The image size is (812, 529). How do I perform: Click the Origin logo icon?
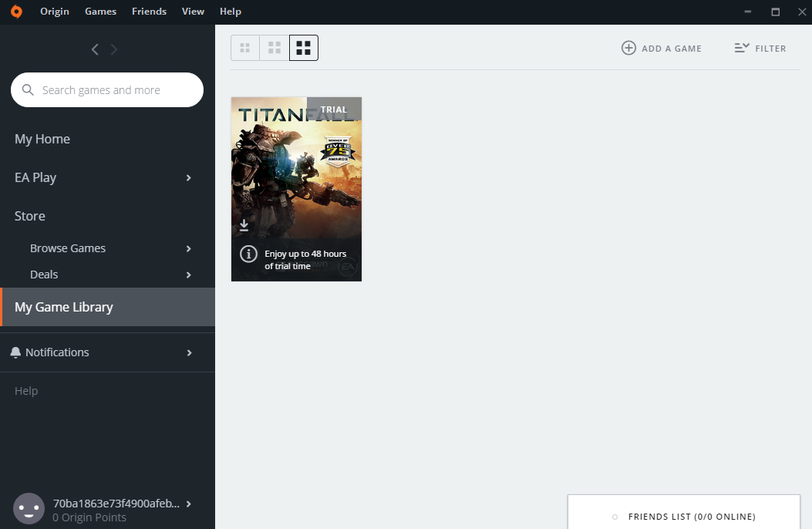coord(16,12)
